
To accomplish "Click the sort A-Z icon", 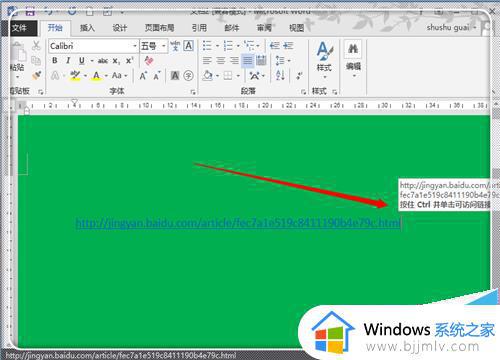I will [x=280, y=75].
